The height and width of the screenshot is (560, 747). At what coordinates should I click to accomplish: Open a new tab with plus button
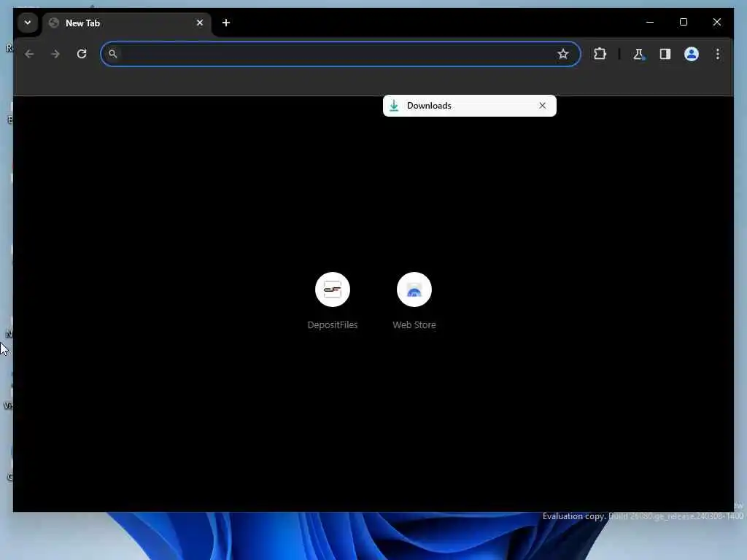226,23
